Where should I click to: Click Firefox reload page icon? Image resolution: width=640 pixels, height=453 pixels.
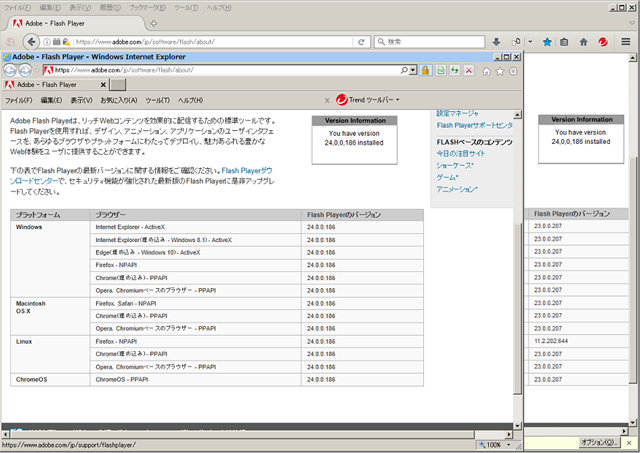click(361, 42)
